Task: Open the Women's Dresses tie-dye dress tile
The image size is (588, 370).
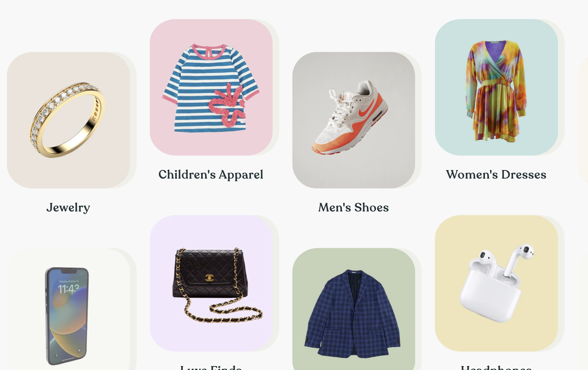Action: pos(496,87)
